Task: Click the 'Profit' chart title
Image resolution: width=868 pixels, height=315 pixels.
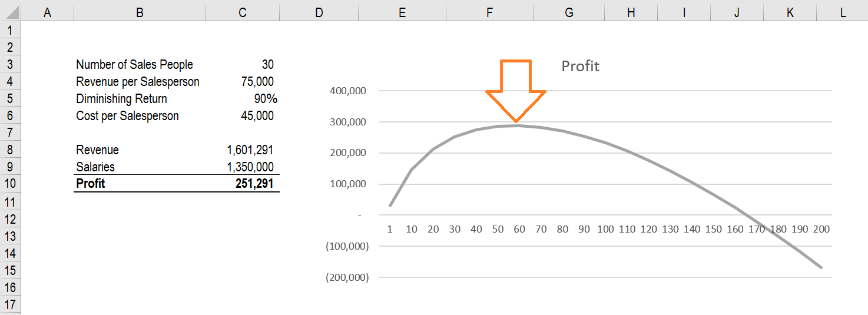Action: (580, 66)
